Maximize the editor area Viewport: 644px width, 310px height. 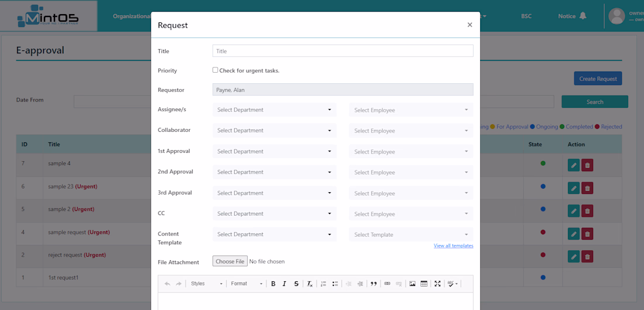437,284
